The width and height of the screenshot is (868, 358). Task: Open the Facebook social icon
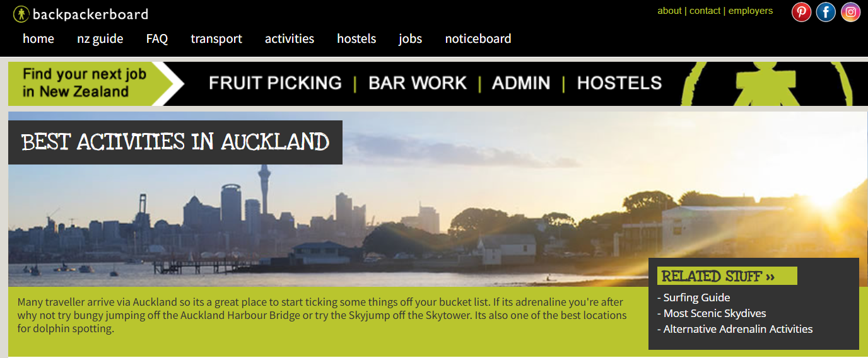(x=826, y=12)
